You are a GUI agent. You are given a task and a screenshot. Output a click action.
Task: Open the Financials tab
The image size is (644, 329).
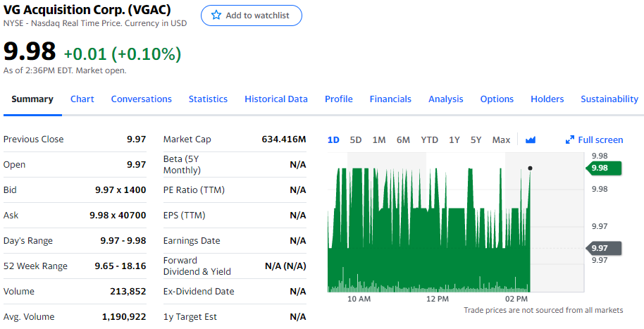click(x=390, y=99)
